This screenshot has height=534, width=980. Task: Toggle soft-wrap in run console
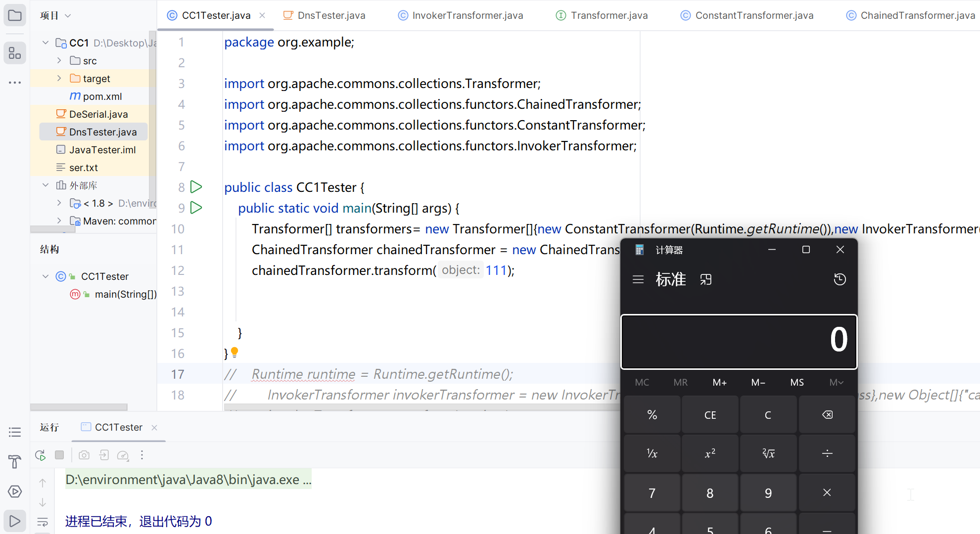pyautogui.click(x=43, y=522)
